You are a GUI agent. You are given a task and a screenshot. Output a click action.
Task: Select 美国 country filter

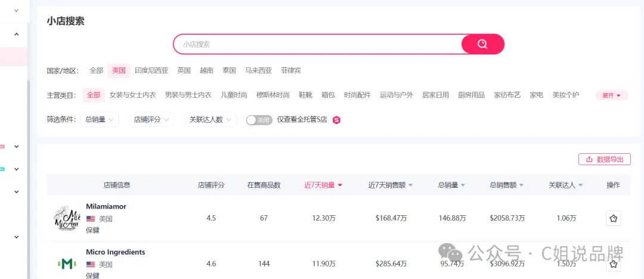[119, 71]
